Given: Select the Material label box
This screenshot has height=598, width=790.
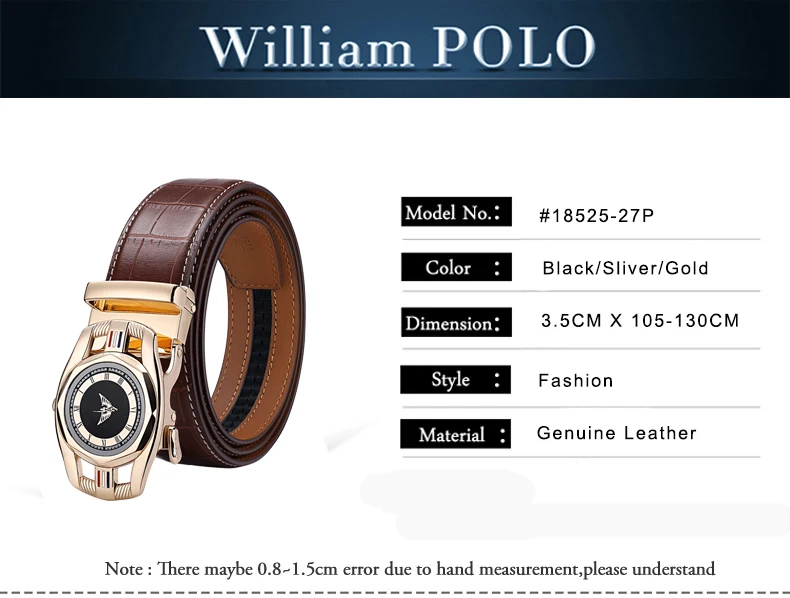Looking at the screenshot, I should 455,434.
